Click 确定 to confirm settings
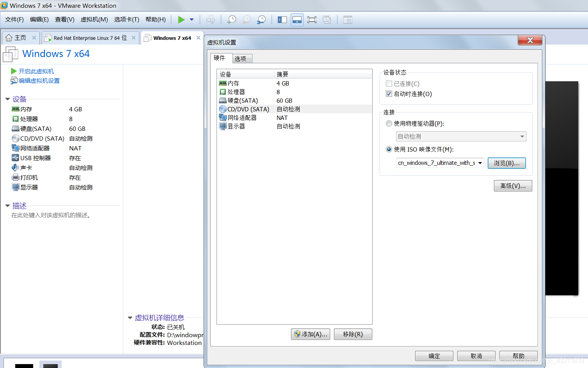Image resolution: width=588 pixels, height=368 pixels. click(x=434, y=356)
